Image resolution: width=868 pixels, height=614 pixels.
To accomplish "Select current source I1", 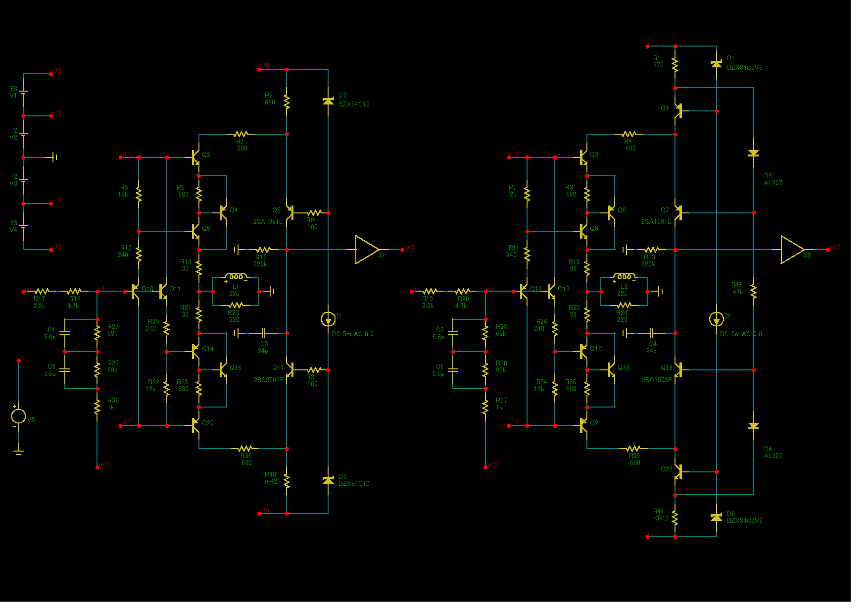I will point(328,319).
